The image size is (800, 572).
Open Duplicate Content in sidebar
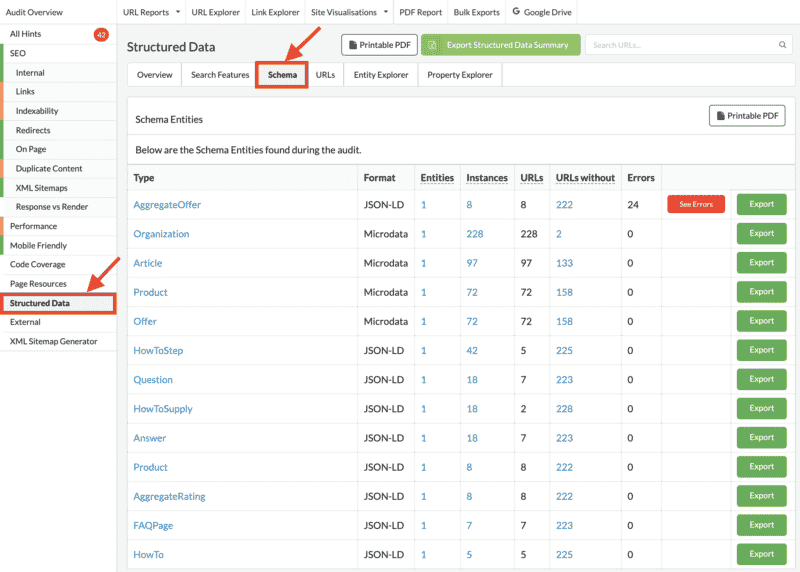click(x=48, y=168)
